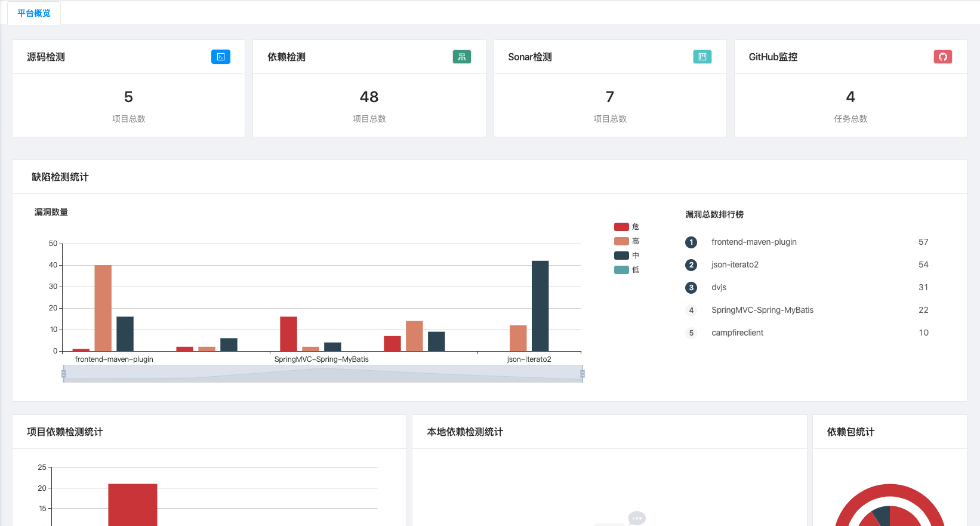Click the chart data zoom bar middle
The width and height of the screenshot is (980, 526).
323,374
